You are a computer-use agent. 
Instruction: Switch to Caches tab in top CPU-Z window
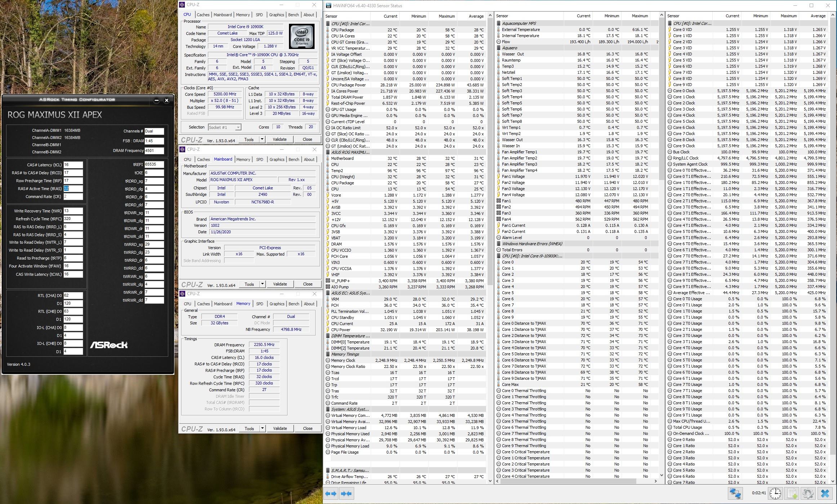coord(203,15)
